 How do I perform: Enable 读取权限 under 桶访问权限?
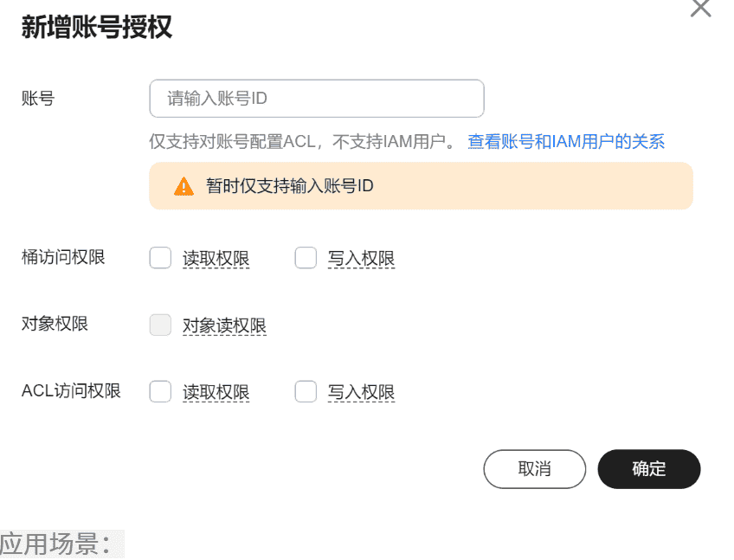(160, 257)
